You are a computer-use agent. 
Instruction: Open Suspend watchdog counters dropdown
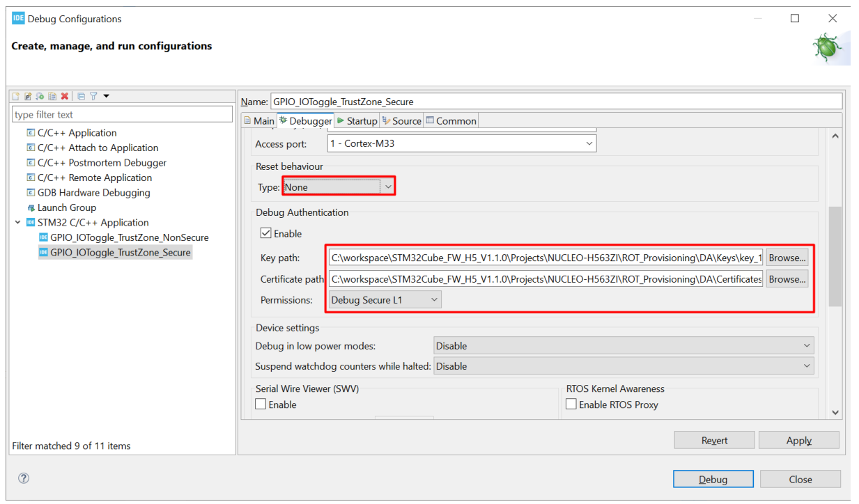624,366
